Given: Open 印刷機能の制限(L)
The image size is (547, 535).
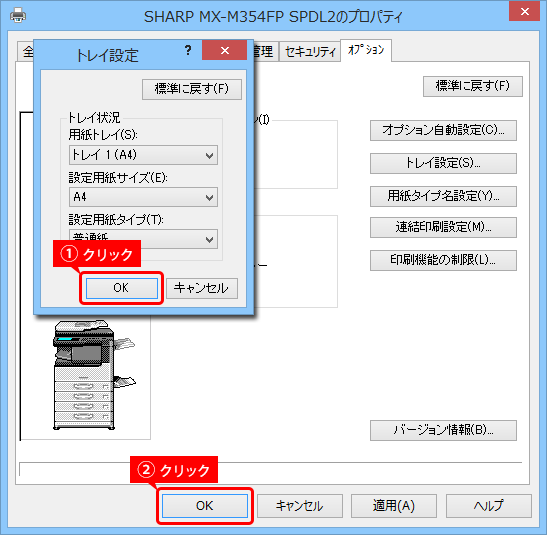Looking at the screenshot, I should coord(443,260).
